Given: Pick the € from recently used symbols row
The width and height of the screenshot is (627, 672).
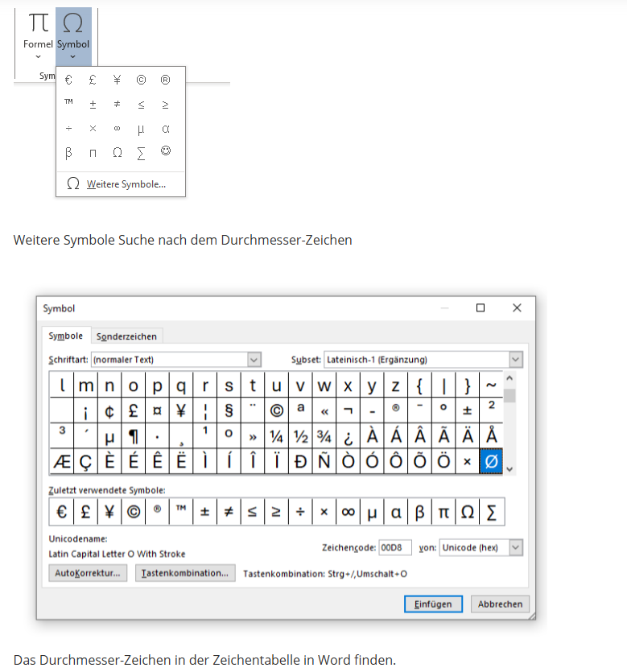Looking at the screenshot, I should point(62,512).
